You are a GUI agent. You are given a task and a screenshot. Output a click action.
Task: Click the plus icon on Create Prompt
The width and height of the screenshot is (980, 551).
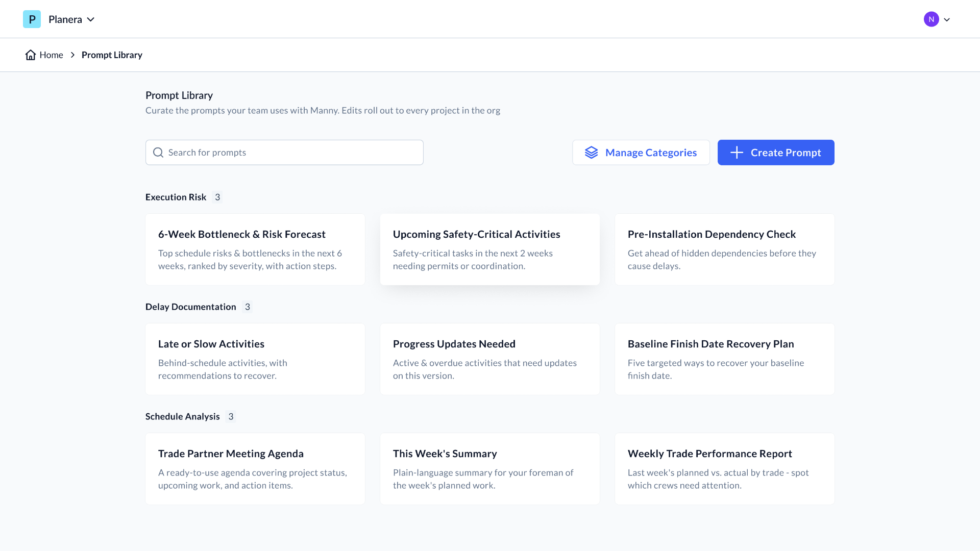[737, 153]
